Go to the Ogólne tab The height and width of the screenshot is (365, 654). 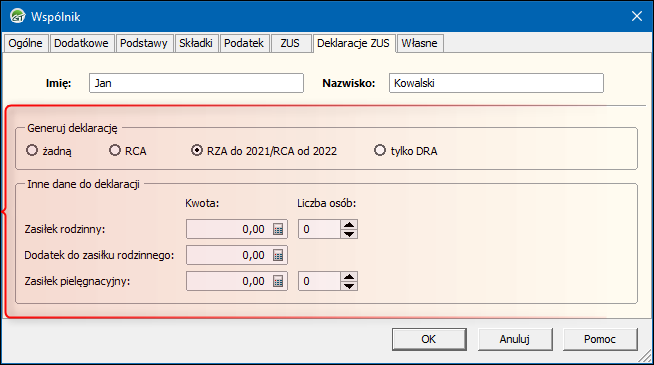(25, 43)
